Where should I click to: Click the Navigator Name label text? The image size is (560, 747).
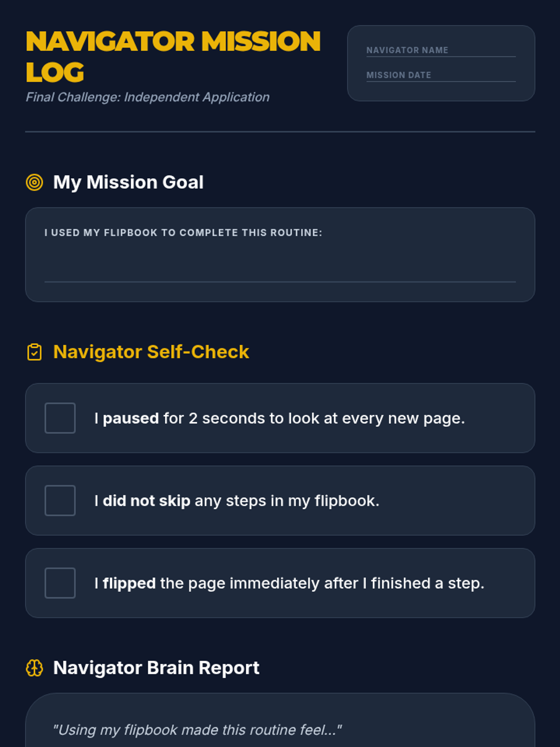point(407,50)
